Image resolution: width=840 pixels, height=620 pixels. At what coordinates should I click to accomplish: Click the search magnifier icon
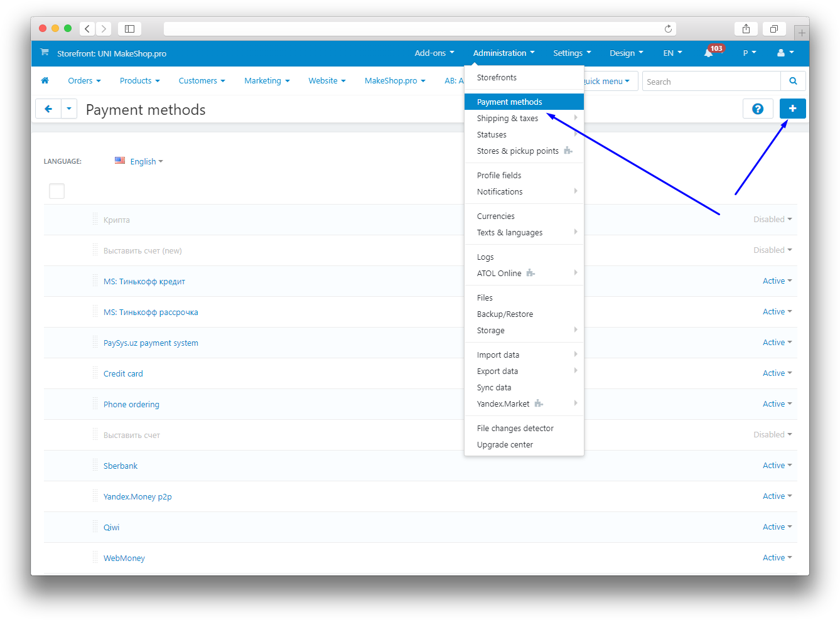point(793,81)
